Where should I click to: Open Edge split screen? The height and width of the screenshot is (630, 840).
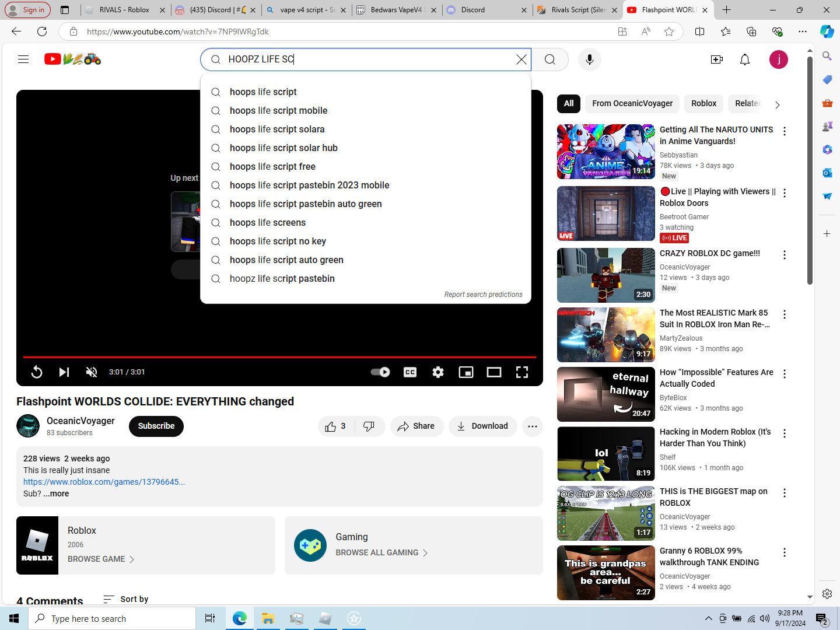[x=700, y=32]
